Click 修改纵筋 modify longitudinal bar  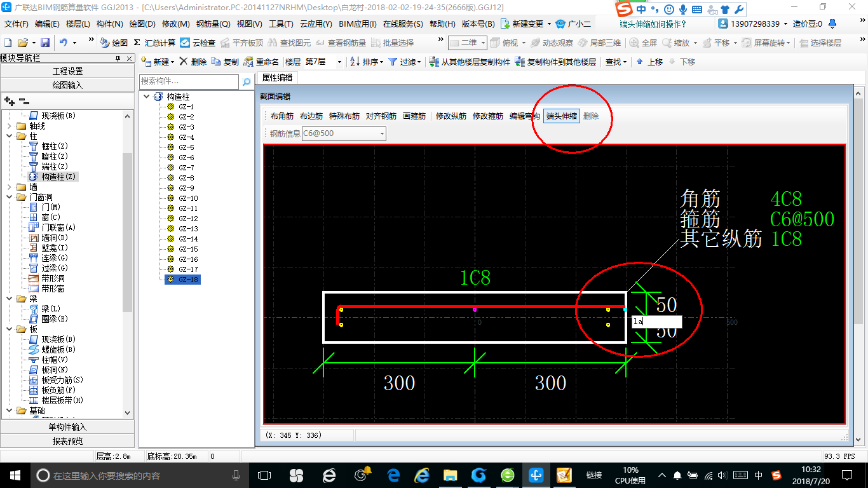451,116
